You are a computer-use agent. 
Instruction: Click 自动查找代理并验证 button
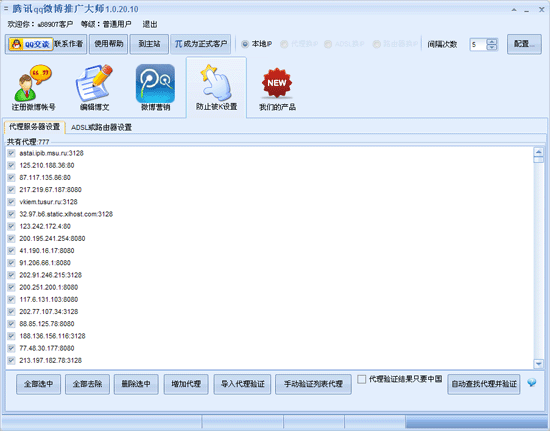click(484, 384)
